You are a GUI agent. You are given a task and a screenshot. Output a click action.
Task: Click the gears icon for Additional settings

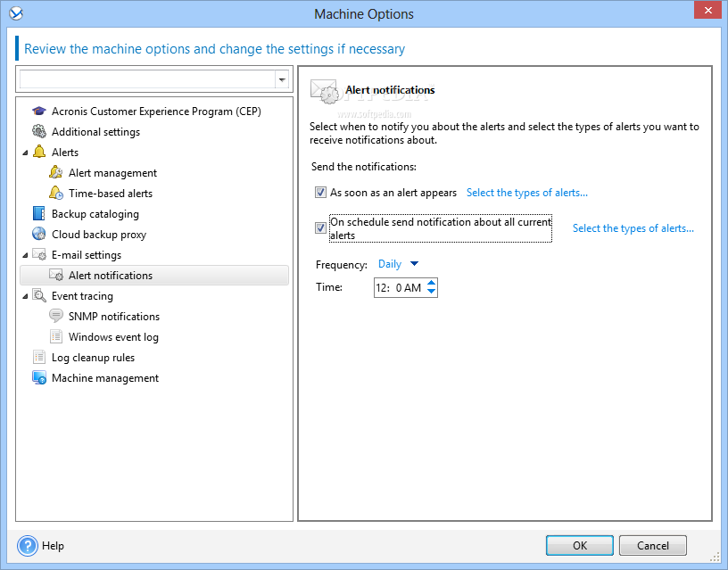(39, 131)
